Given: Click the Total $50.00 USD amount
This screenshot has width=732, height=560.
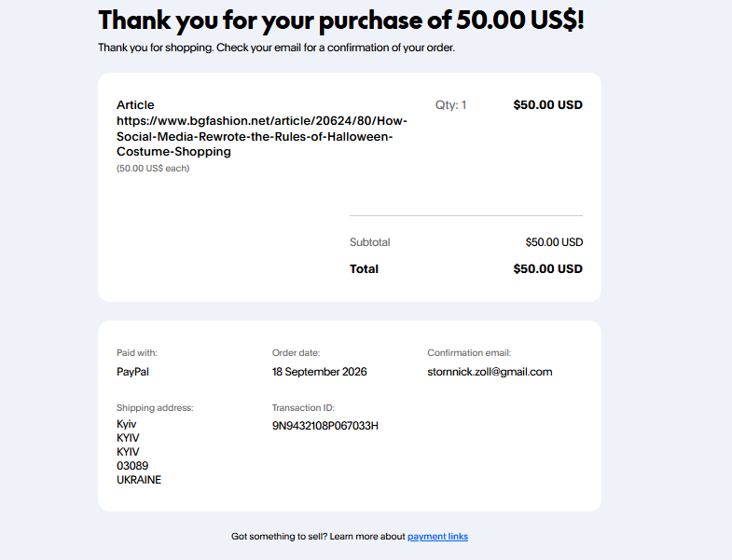Looking at the screenshot, I should click(x=547, y=268).
